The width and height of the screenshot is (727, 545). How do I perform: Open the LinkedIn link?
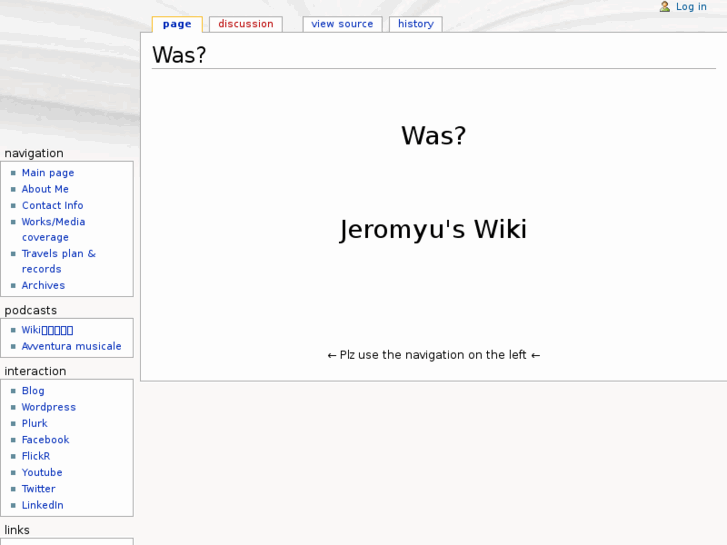pyautogui.click(x=42, y=505)
